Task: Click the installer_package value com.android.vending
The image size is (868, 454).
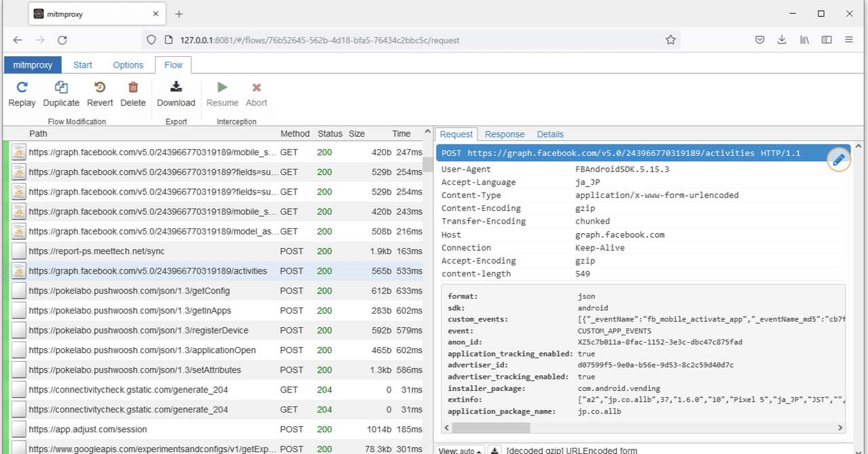Action: tap(620, 388)
